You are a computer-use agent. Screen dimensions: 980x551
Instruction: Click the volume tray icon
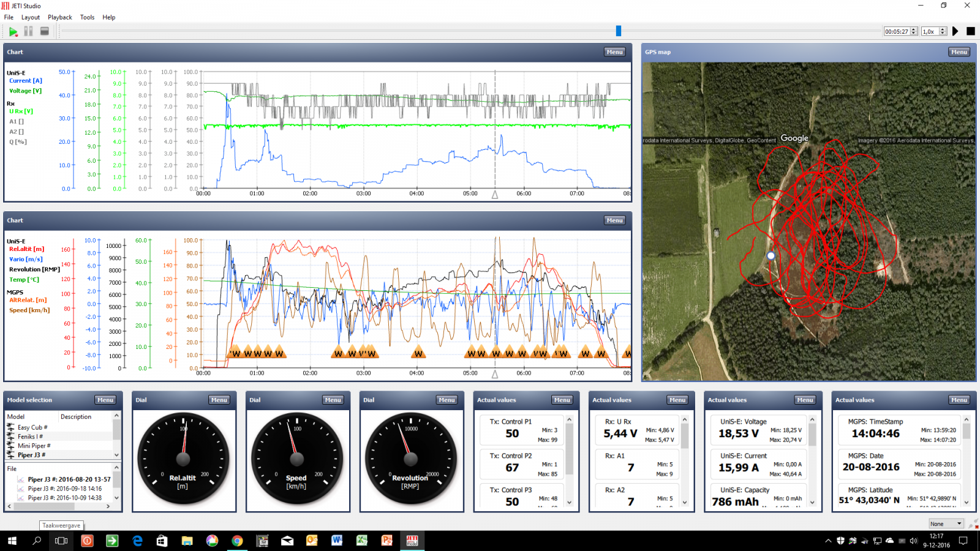point(913,541)
